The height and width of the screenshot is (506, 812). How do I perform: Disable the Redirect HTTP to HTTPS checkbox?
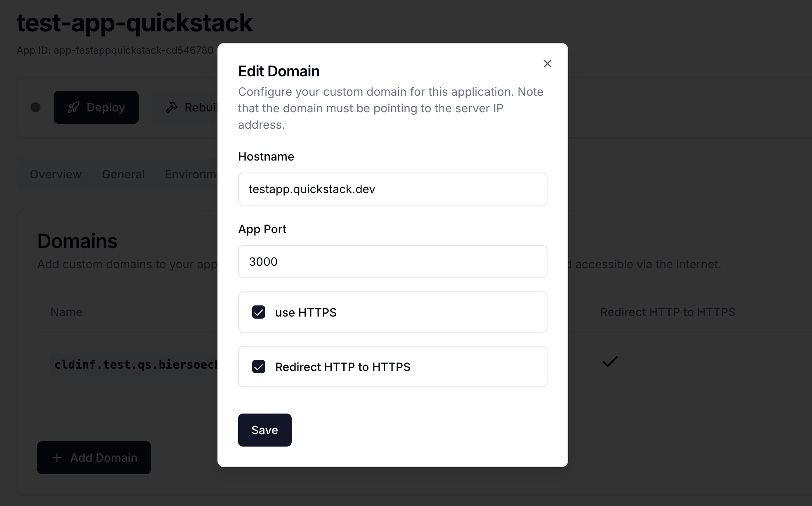(259, 366)
